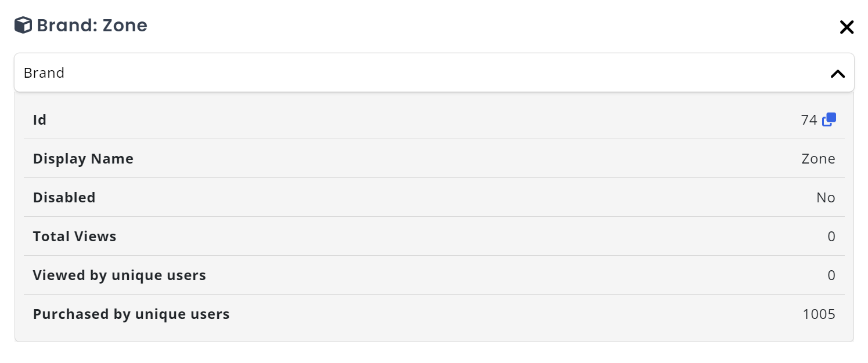Click the upward arrow at the Brand header right
Viewport: 868px width, 363px height.
(x=837, y=74)
